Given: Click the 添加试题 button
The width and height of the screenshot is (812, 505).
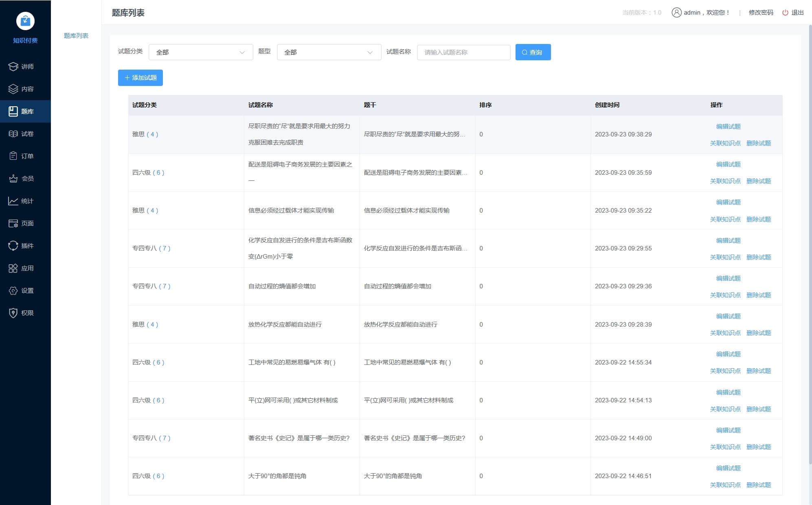Looking at the screenshot, I should pyautogui.click(x=140, y=78).
